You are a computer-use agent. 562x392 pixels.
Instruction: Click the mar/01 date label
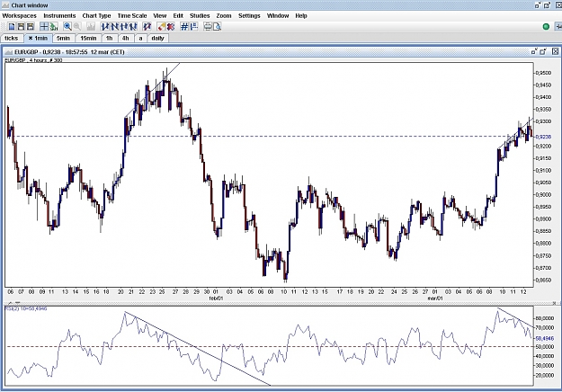(x=435, y=298)
